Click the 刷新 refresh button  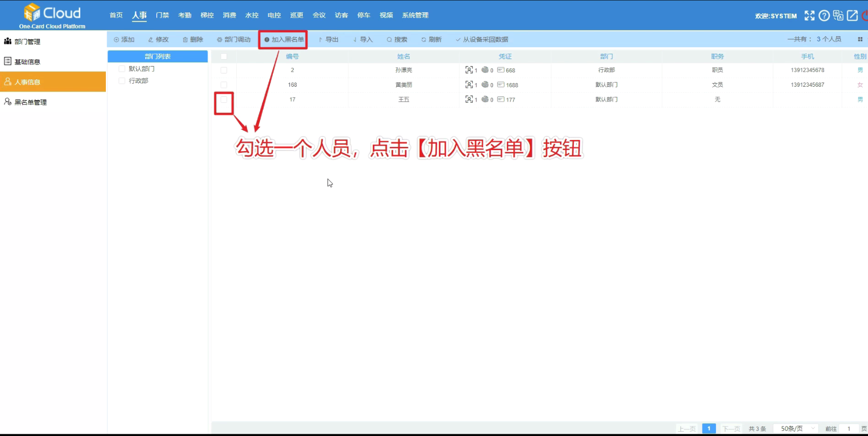(x=431, y=39)
